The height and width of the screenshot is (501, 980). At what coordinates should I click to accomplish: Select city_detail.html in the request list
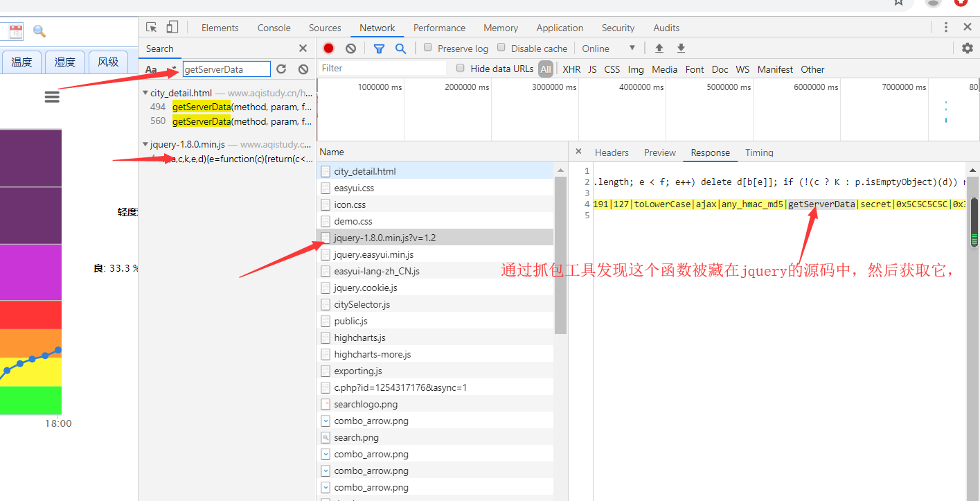tap(435, 171)
